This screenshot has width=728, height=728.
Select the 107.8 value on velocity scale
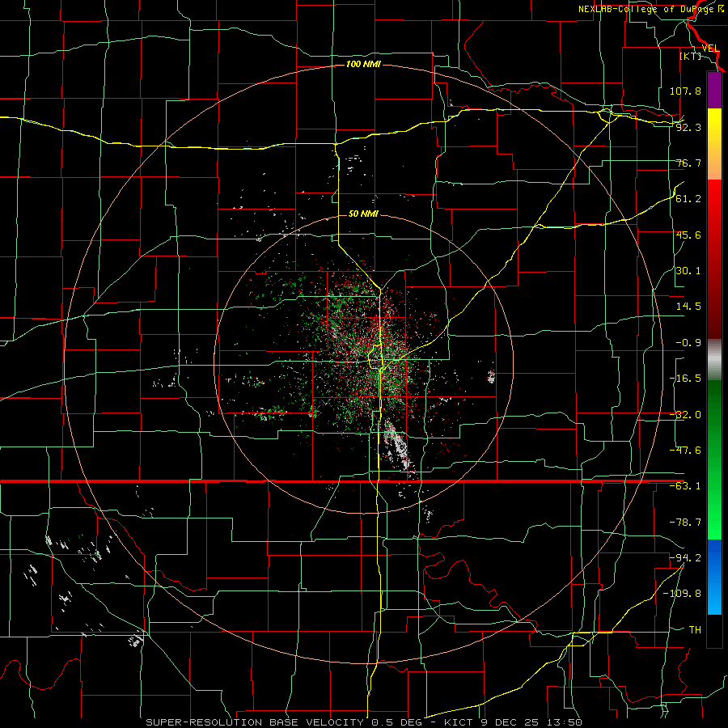pos(685,91)
